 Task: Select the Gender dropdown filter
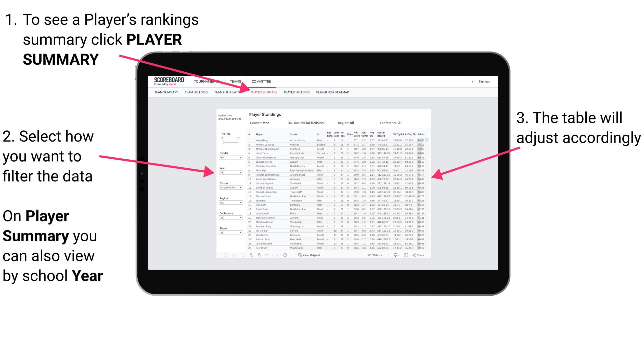click(x=230, y=158)
